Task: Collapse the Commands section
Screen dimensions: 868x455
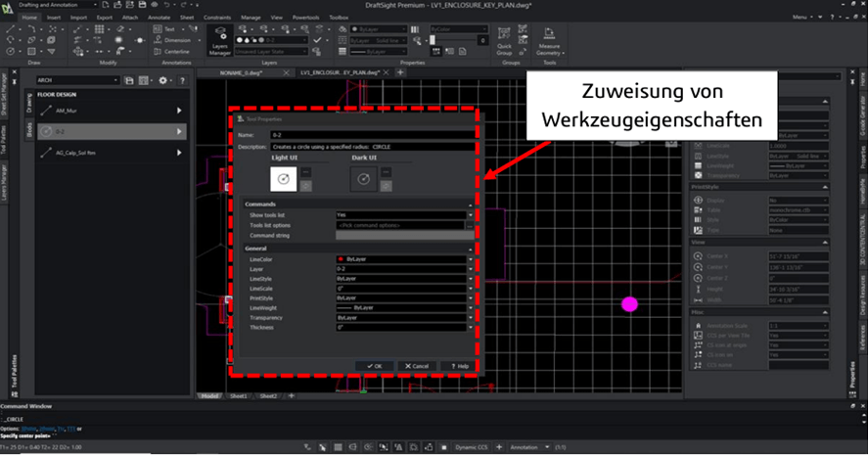Action: click(470, 204)
